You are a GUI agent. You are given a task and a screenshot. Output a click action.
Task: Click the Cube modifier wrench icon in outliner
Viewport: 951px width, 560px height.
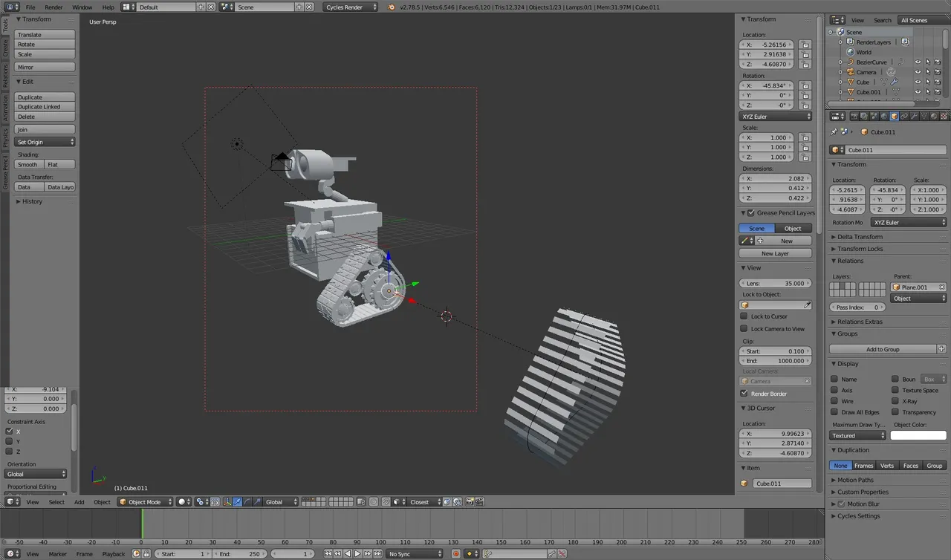pos(894,82)
